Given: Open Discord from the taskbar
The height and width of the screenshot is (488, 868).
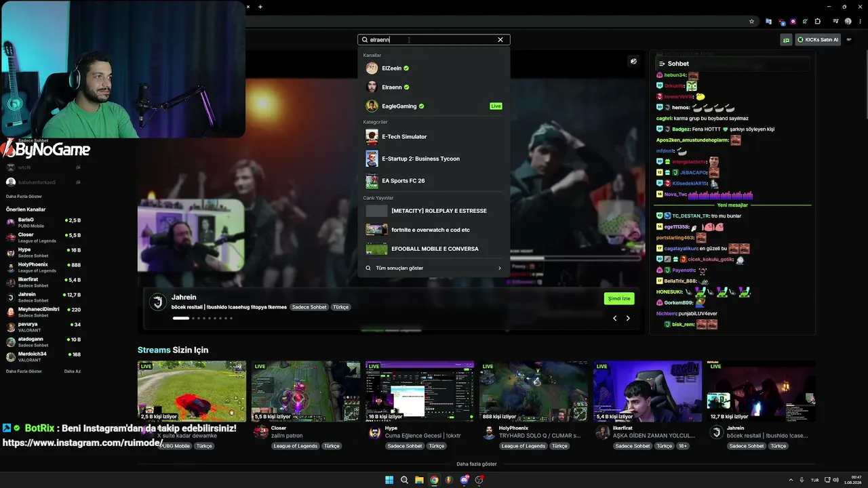Looking at the screenshot, I should tap(464, 480).
